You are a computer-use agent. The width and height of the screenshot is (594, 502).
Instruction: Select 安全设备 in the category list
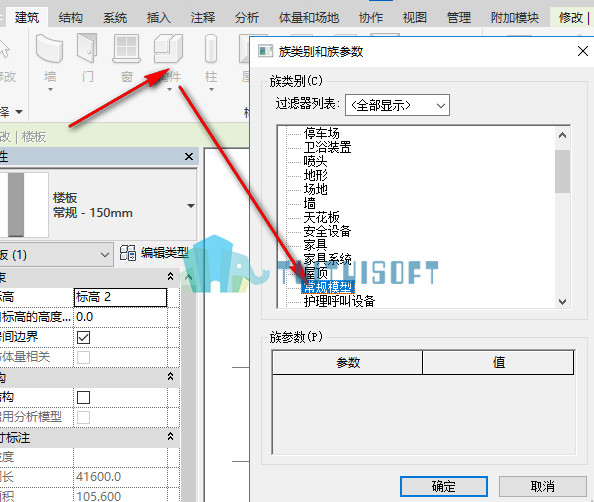point(327,231)
